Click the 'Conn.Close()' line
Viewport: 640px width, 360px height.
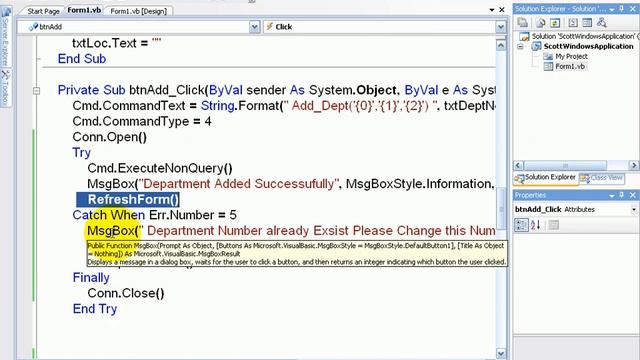(126, 293)
